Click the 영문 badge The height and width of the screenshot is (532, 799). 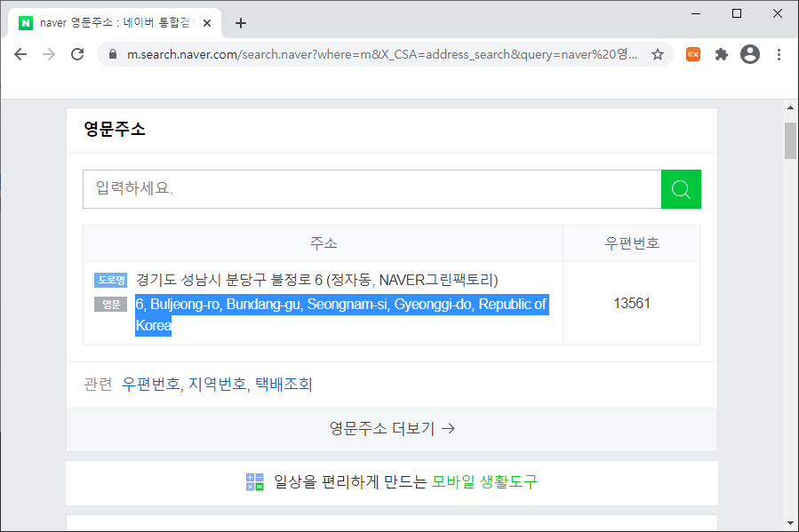(x=110, y=305)
